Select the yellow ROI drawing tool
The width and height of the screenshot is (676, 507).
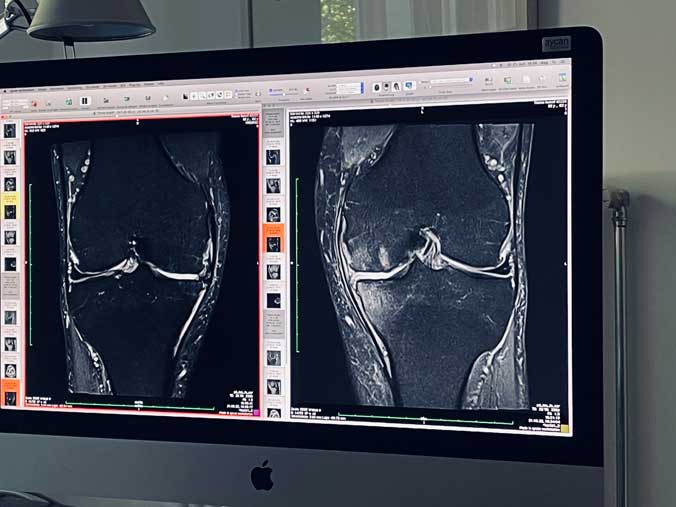228,94
